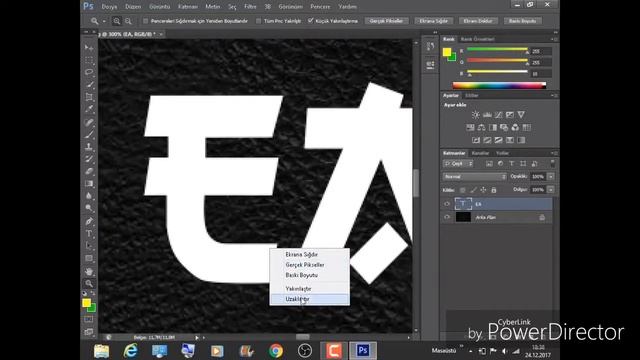Toggle 'Tüm Pnc Yakınlşt' checkbox
The image size is (640, 360).
coord(258,21)
